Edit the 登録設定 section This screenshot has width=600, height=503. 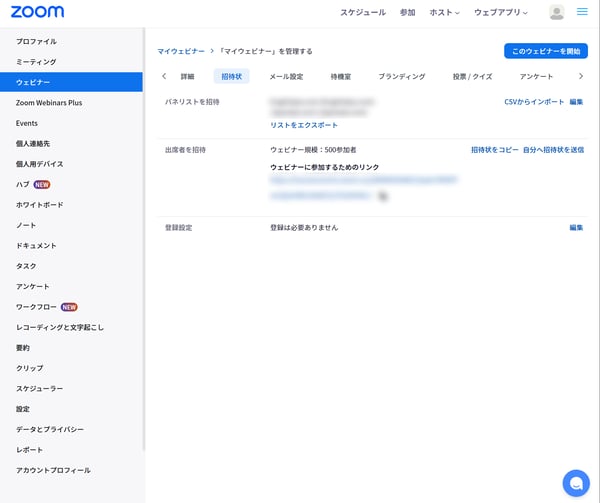pyautogui.click(x=576, y=228)
